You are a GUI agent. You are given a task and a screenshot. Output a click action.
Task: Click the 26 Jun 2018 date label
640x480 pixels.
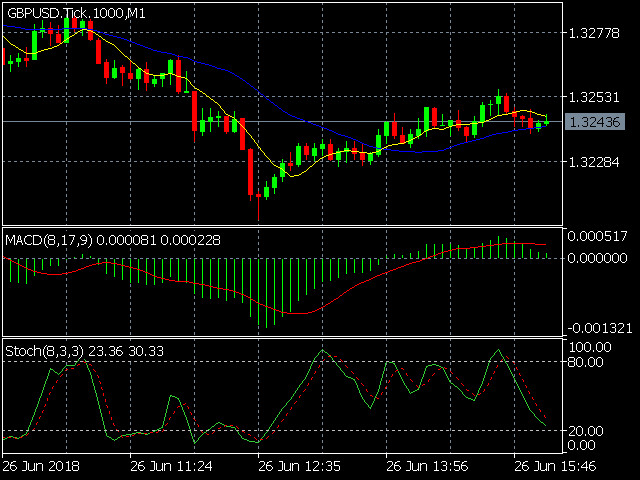[x=41, y=466]
